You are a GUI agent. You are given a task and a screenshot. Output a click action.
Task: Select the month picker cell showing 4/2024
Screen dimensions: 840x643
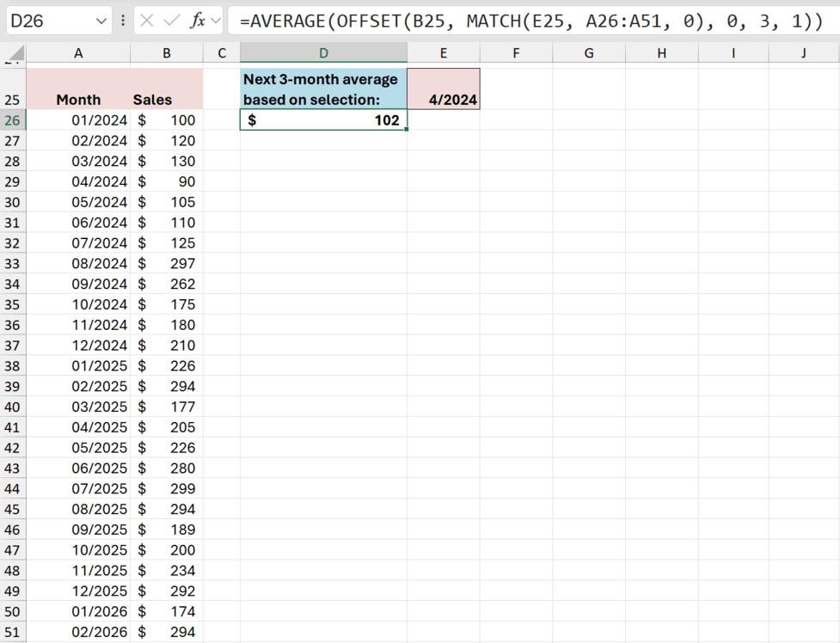(443, 89)
